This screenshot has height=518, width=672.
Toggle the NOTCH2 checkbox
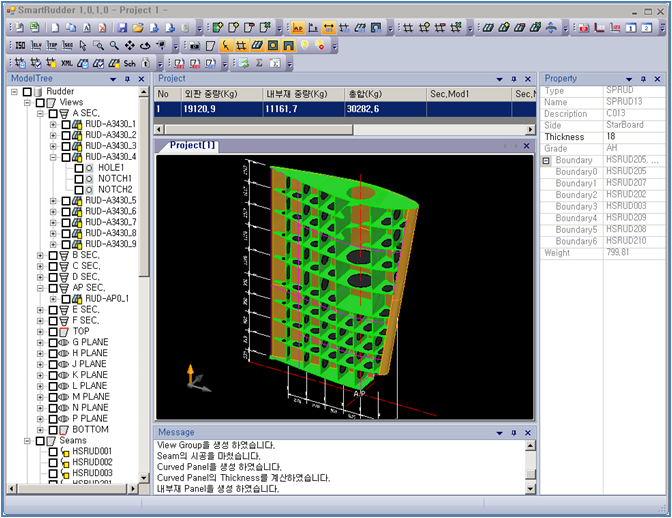coord(79,190)
